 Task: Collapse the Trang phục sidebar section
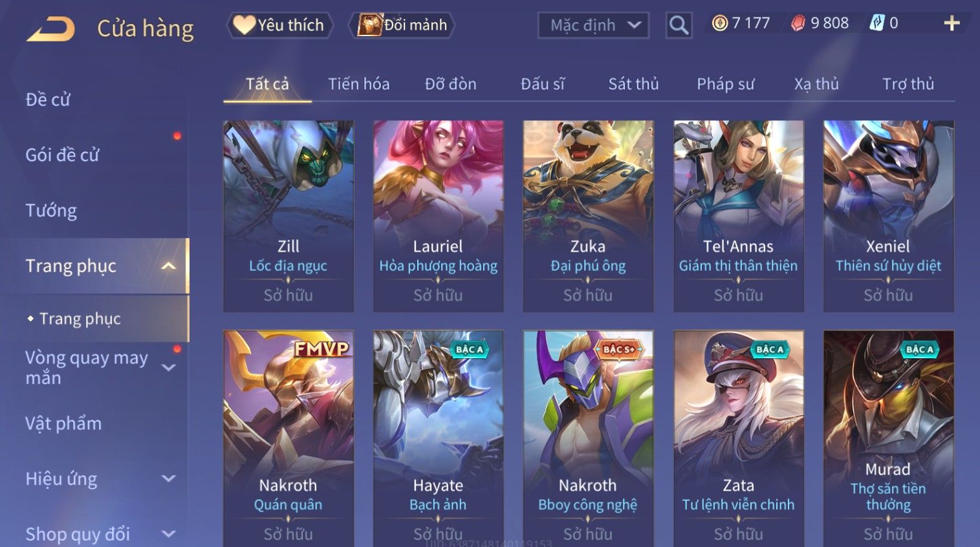pos(168,266)
